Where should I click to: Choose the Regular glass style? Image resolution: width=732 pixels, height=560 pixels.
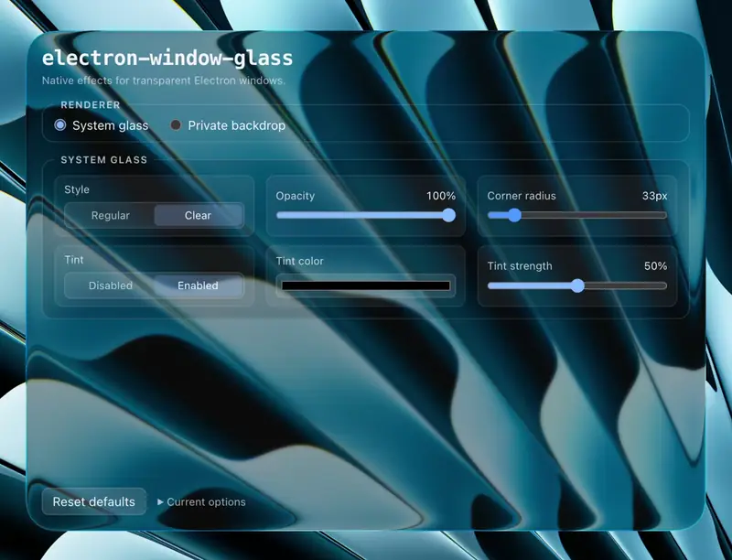(x=110, y=215)
